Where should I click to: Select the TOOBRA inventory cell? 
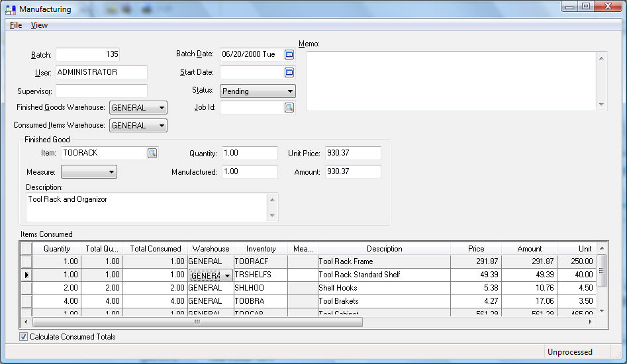point(261,301)
